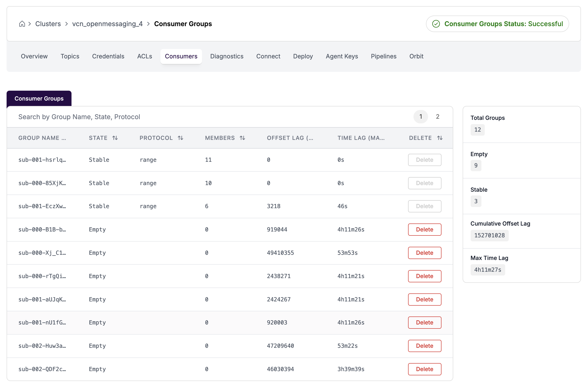
Task: Select the Consumer Groups panel tab
Action: tap(39, 98)
